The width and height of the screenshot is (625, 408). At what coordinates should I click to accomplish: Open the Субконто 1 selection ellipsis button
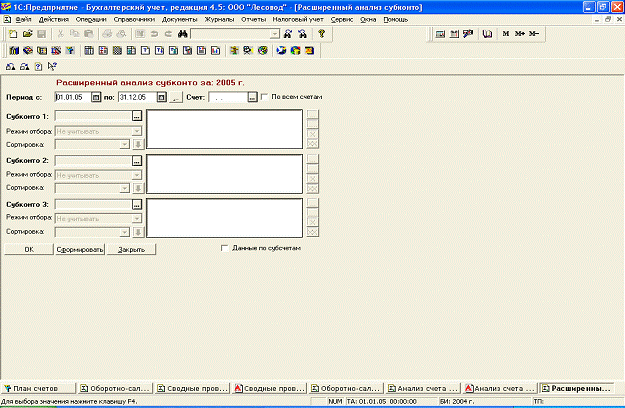(x=137, y=116)
